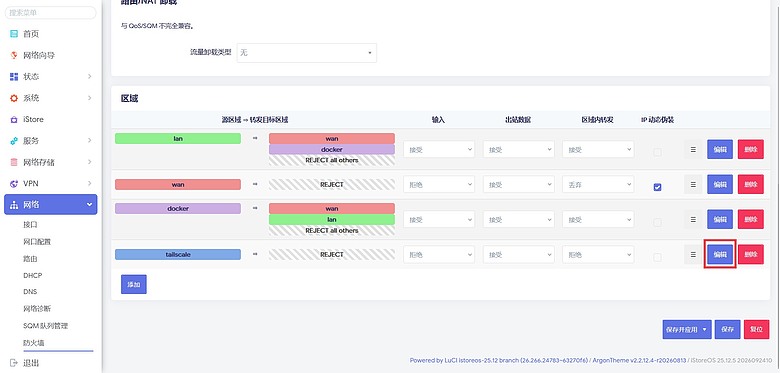
Task: Open the DNS submenu item
Action: pyautogui.click(x=30, y=291)
